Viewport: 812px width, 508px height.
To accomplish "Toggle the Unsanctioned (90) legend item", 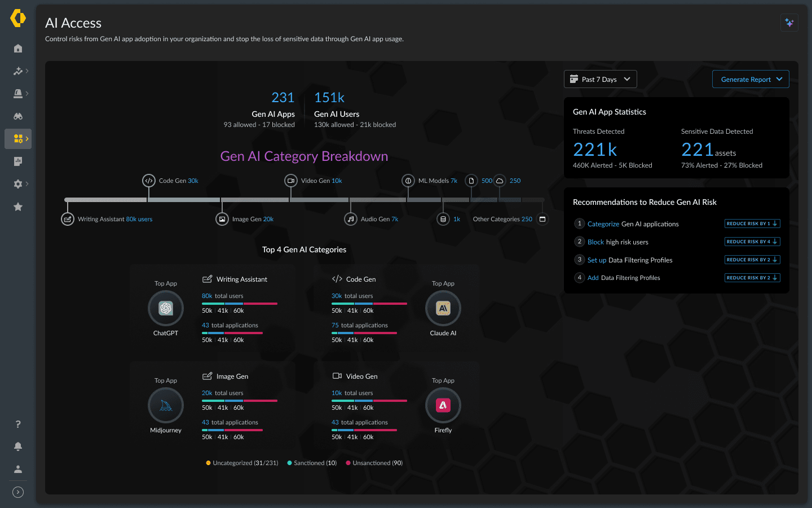I will 374,463.
